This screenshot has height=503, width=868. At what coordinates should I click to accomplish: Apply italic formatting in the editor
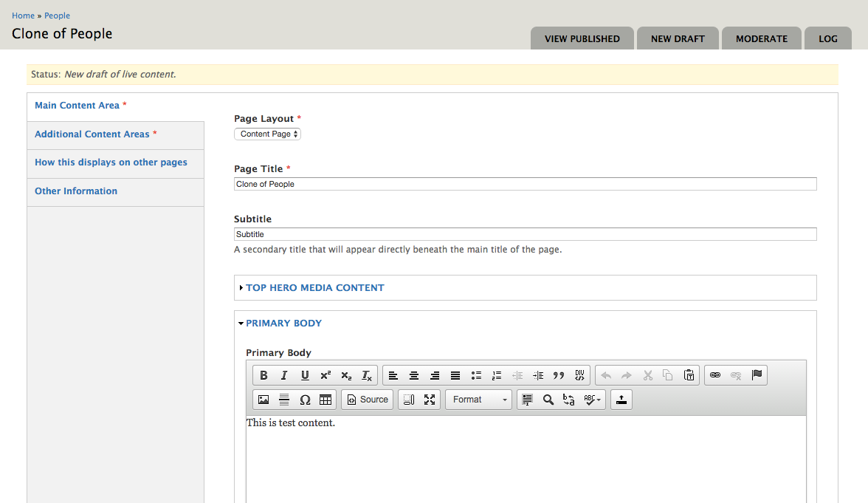(284, 375)
